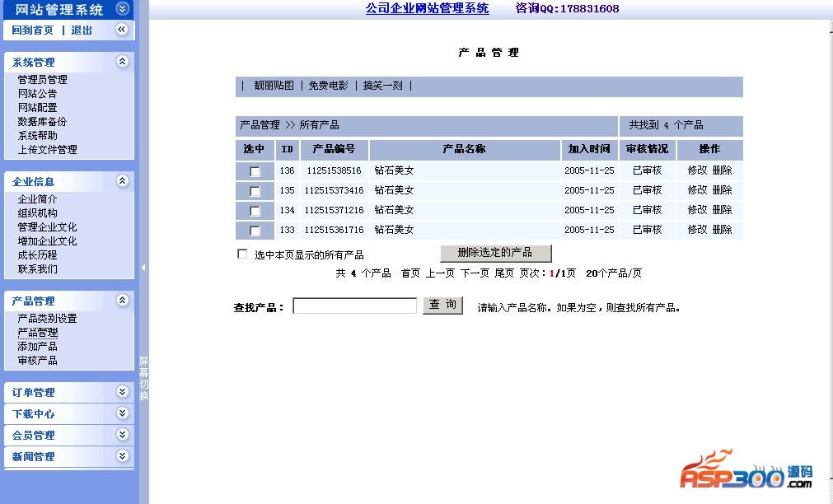Tick 选中本页显示的所有产品 checkbox

242,254
